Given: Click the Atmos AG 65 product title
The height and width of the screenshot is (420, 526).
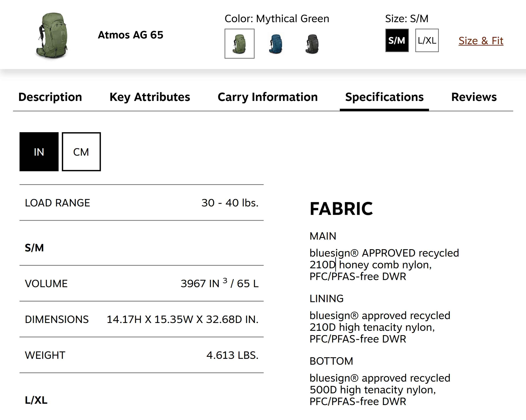Looking at the screenshot, I should click(131, 35).
